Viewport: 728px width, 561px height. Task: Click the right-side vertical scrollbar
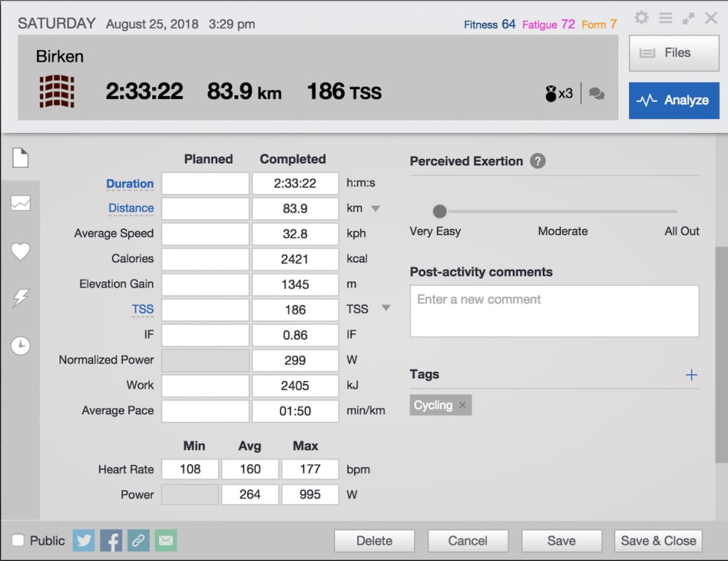[721, 355]
